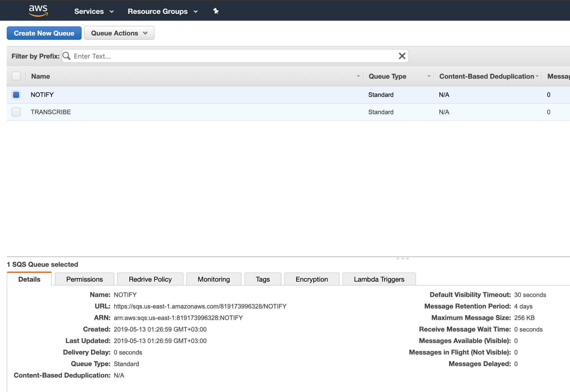Click the search magnifier icon

click(x=66, y=56)
